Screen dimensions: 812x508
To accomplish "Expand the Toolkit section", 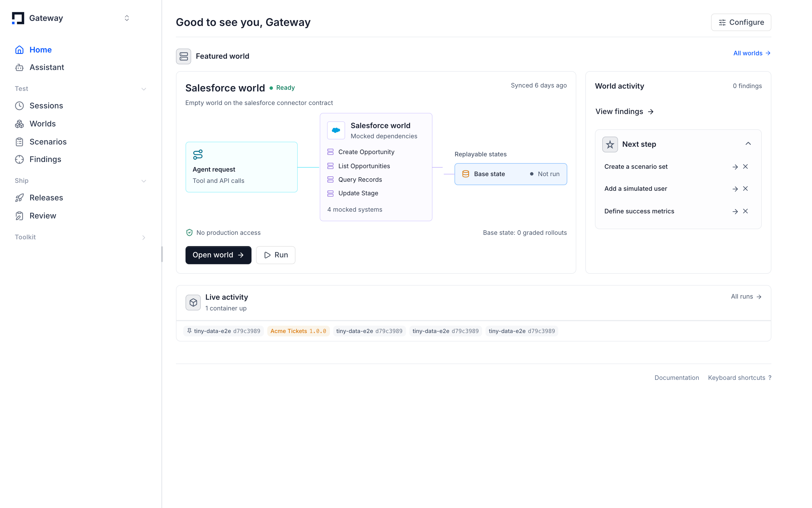I will [144, 238].
